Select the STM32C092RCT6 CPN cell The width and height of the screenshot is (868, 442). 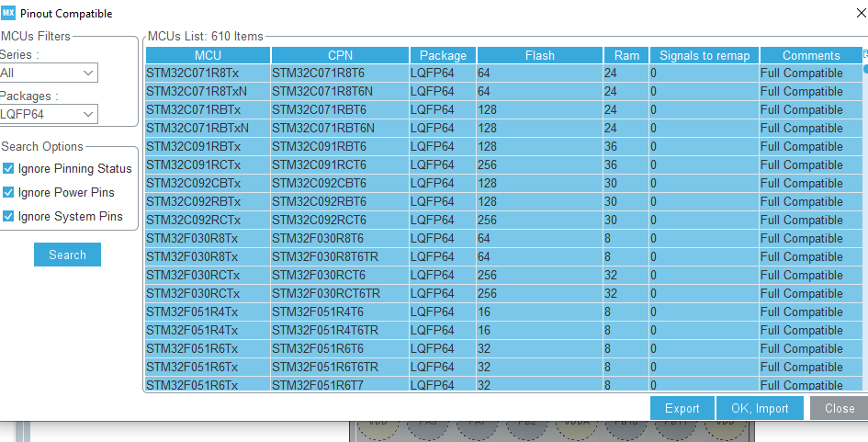(341, 220)
